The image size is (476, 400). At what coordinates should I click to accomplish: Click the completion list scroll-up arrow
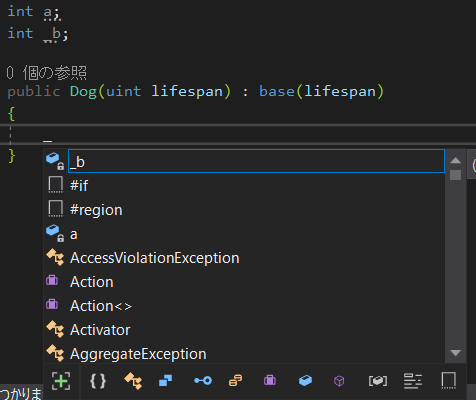click(455, 160)
